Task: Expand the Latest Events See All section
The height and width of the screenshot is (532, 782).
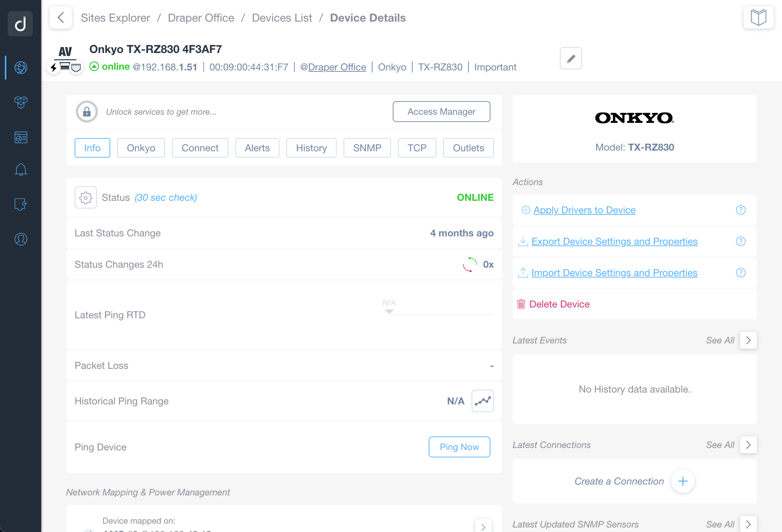Action: tap(748, 340)
